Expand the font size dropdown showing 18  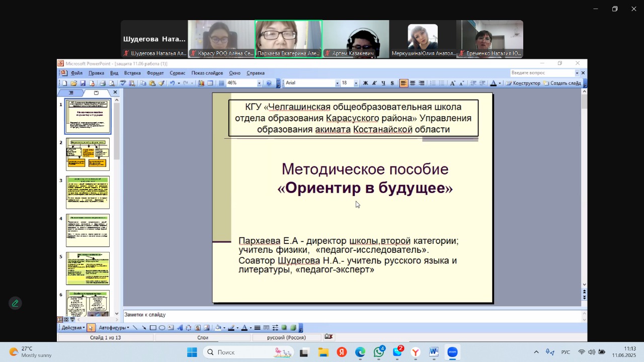point(356,83)
